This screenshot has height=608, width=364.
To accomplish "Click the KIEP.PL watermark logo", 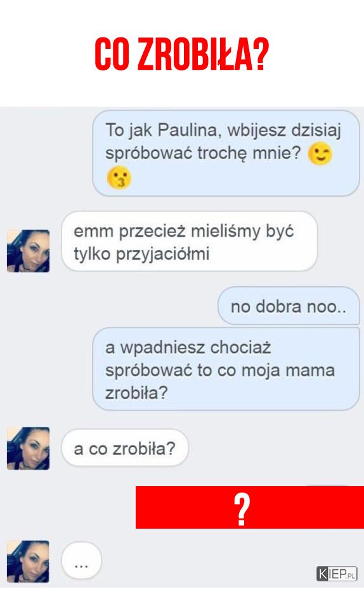I will [337, 574].
